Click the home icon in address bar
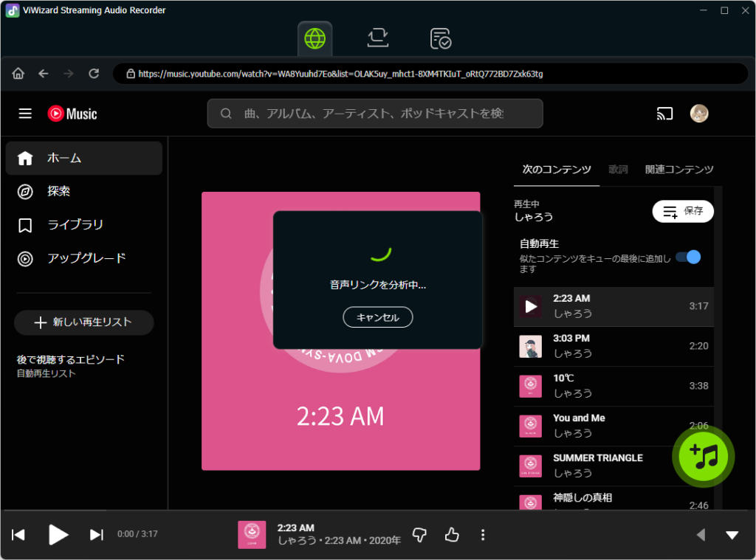The width and height of the screenshot is (756, 560). (x=18, y=74)
